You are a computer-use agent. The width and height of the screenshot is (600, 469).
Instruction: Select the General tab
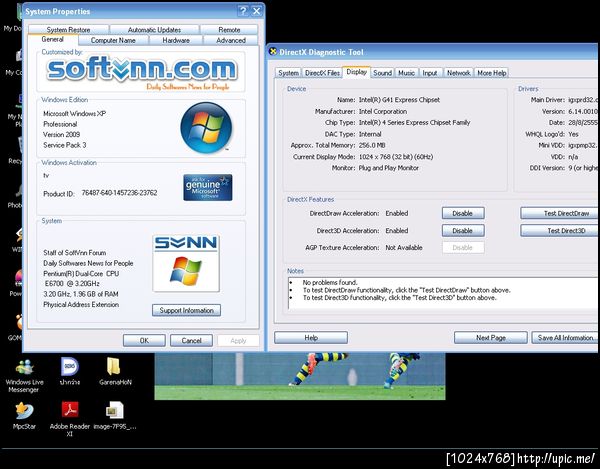[x=52, y=39]
